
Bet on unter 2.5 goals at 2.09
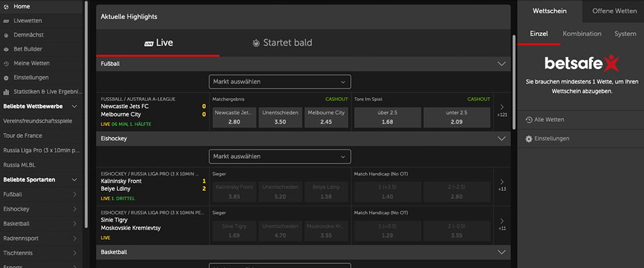tap(457, 117)
